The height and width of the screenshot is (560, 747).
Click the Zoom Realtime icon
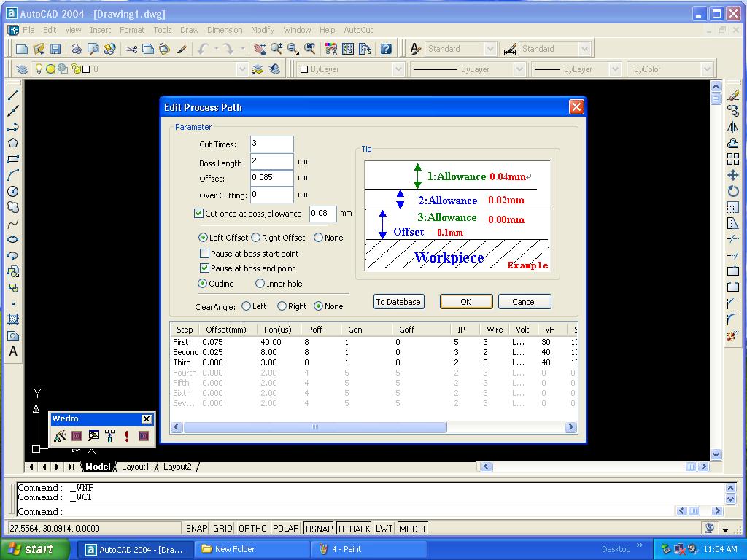[x=276, y=49]
